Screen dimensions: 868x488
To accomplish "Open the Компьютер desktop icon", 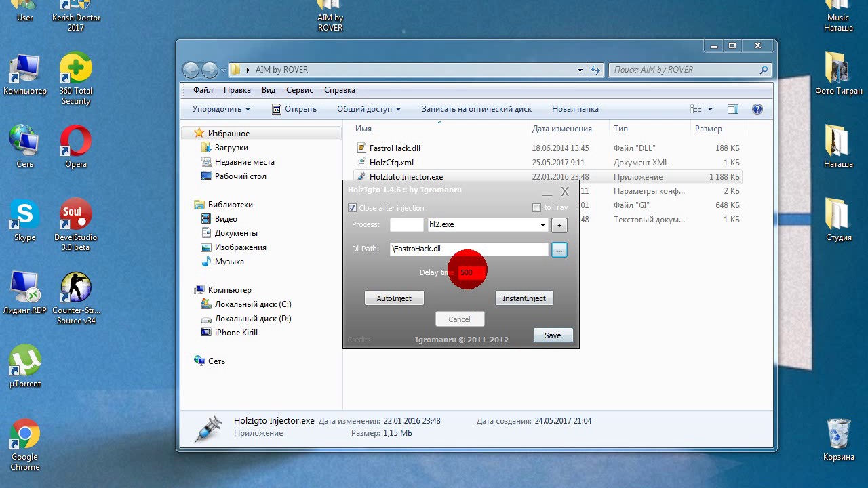I will pos(25,73).
